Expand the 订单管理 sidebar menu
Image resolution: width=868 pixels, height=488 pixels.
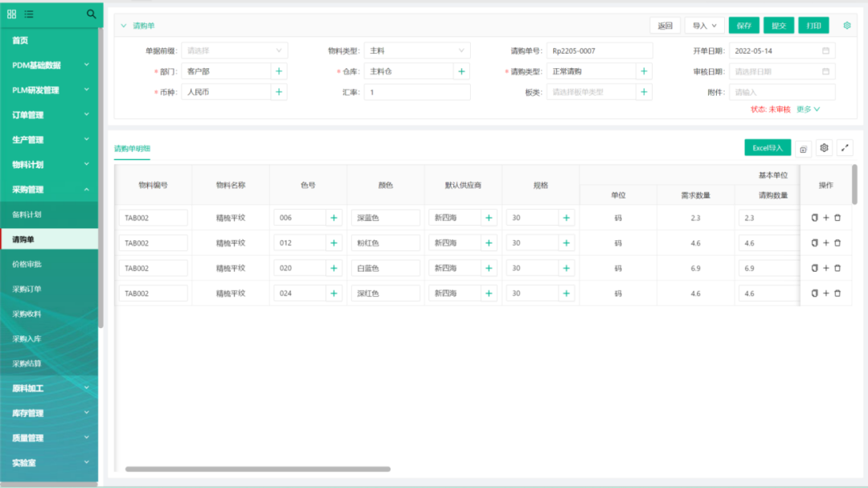pos(49,115)
